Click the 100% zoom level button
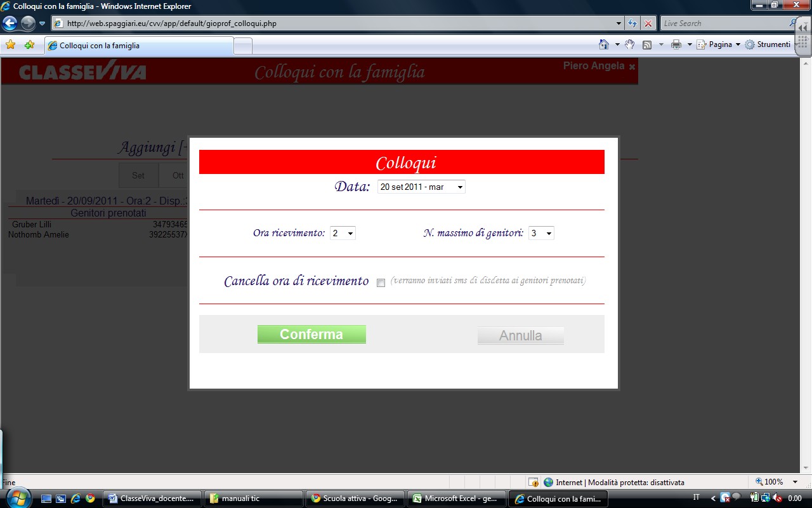 [x=769, y=482]
